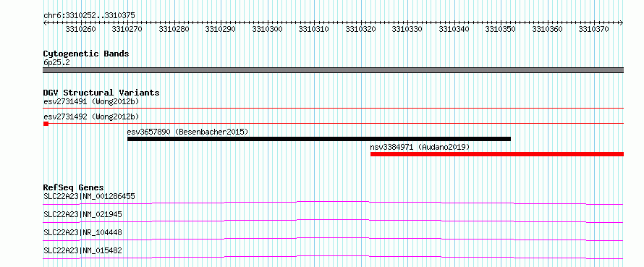The image size is (644, 267).
Task: Click the nsv3384971 red variant bar
Action: 497,154
